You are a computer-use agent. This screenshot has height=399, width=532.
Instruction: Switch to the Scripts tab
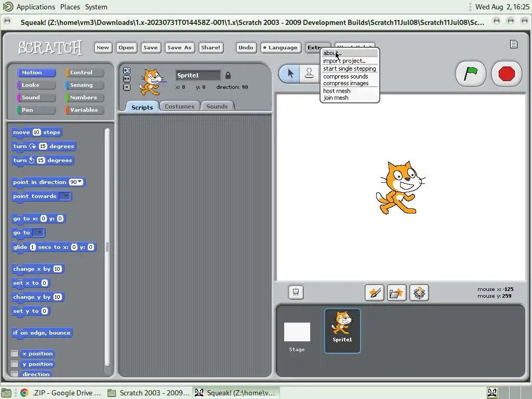point(142,107)
